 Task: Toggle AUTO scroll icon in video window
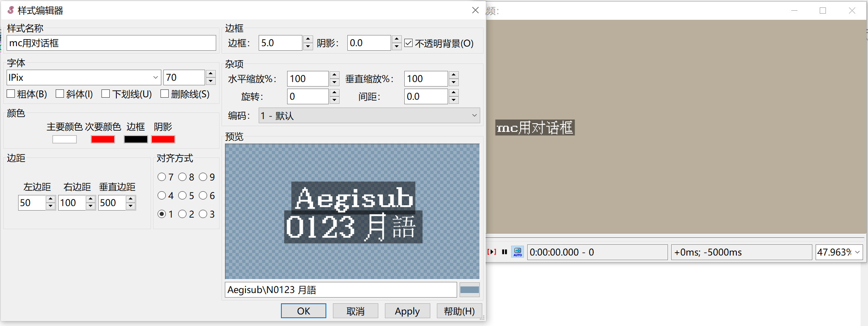[x=518, y=252]
